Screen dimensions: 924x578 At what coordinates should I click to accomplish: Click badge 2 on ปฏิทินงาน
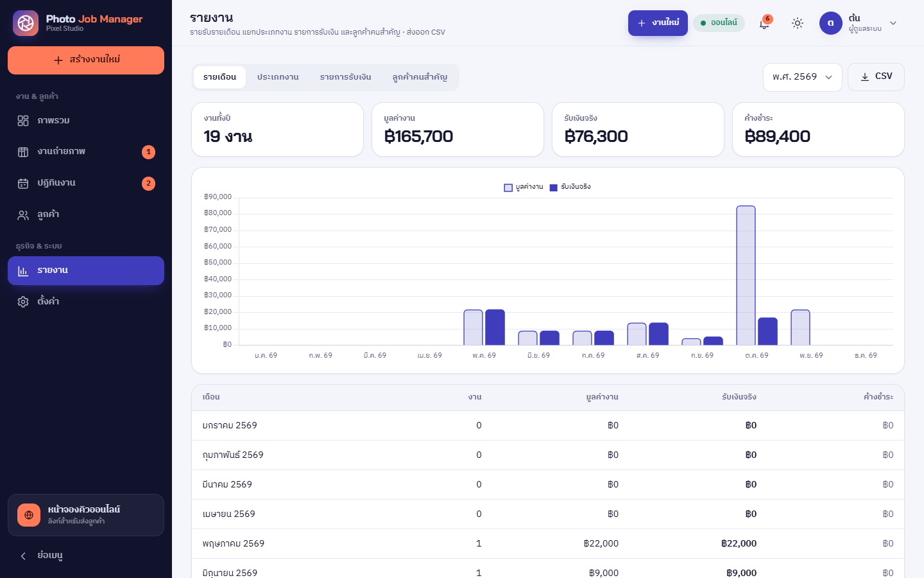coord(148,183)
